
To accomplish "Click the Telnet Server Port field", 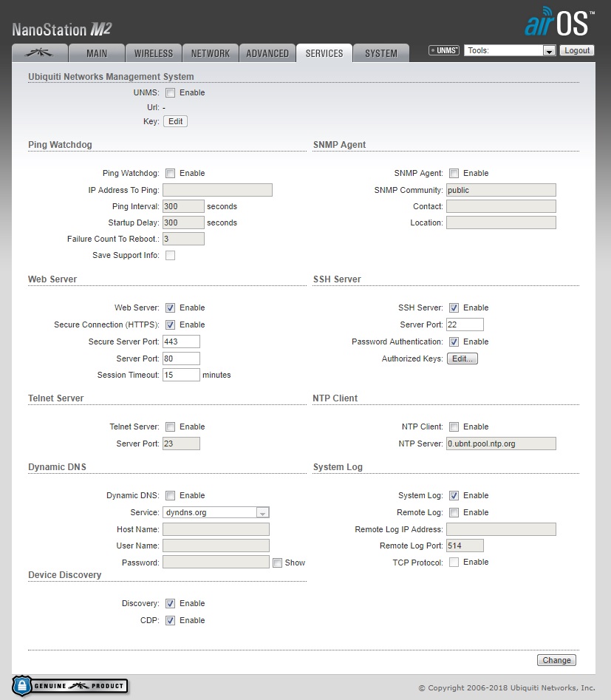I will click(181, 444).
